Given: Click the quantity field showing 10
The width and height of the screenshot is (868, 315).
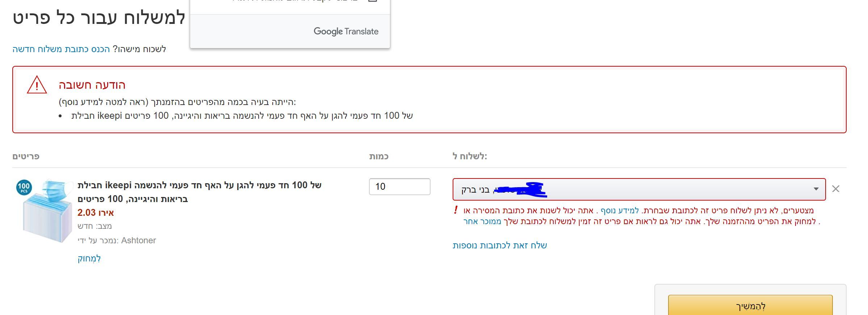Looking at the screenshot, I should click(x=399, y=186).
